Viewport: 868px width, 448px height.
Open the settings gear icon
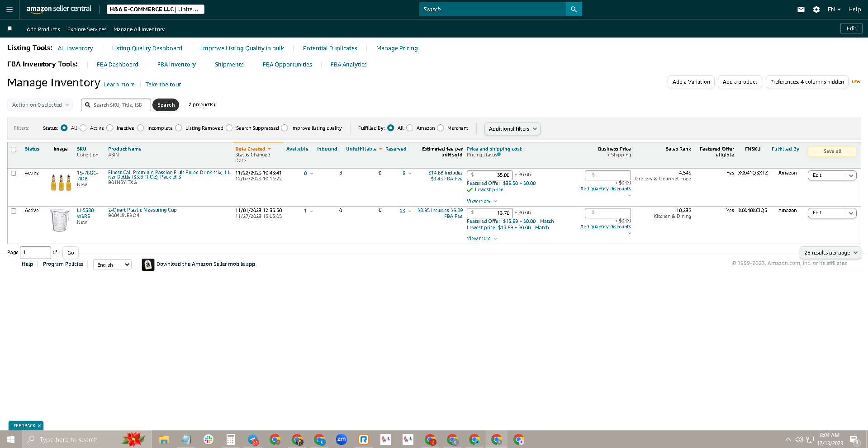(x=816, y=9)
